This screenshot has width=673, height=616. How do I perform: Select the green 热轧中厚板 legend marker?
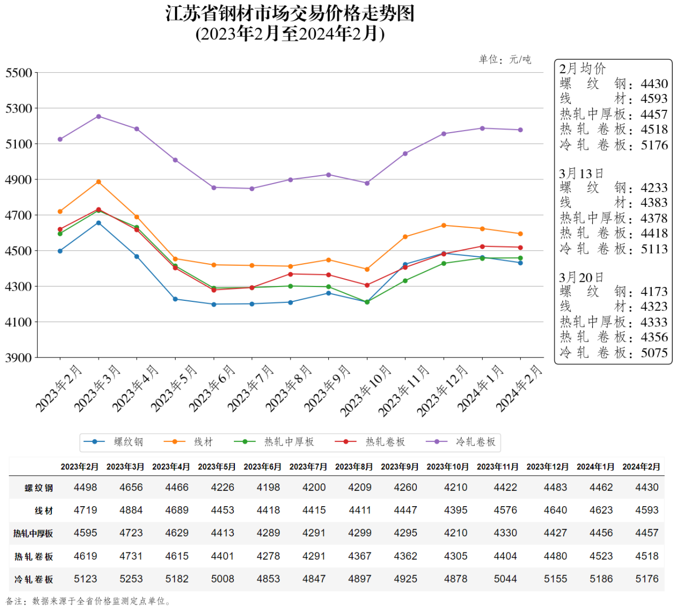244,441
